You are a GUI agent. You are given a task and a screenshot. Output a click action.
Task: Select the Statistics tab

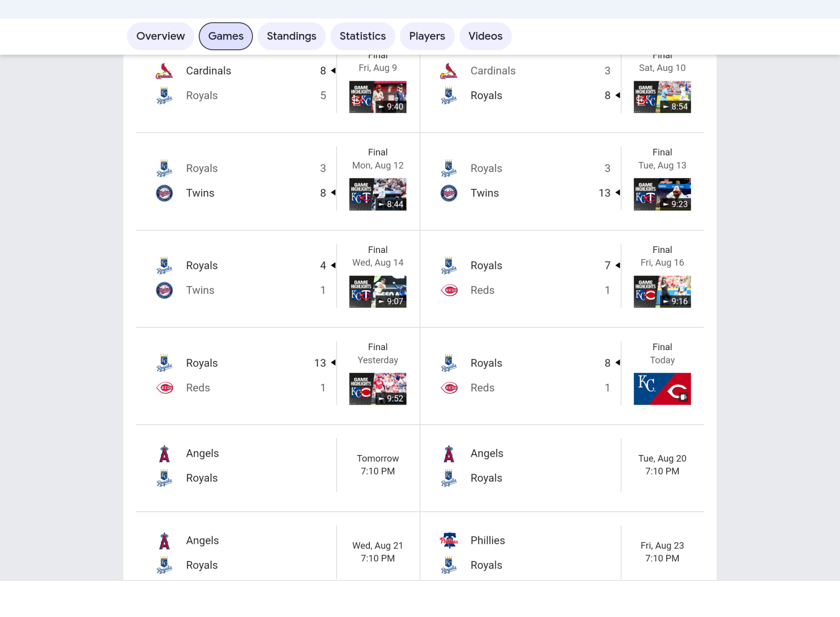tap(362, 36)
